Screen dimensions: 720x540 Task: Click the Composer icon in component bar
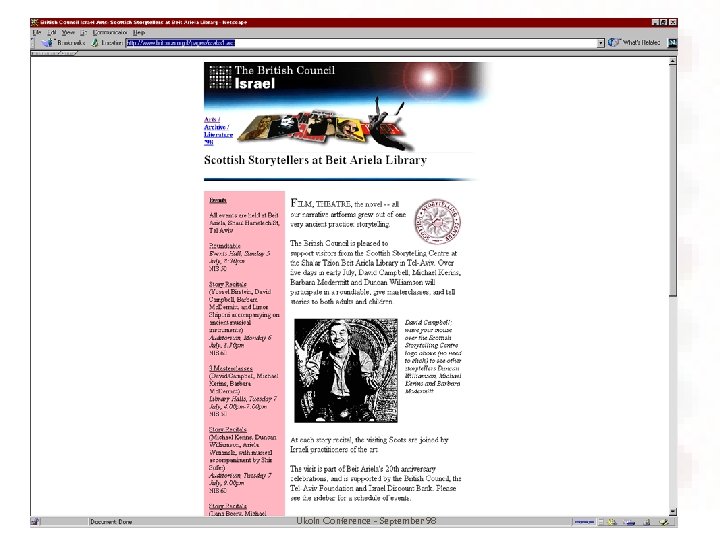(x=664, y=522)
